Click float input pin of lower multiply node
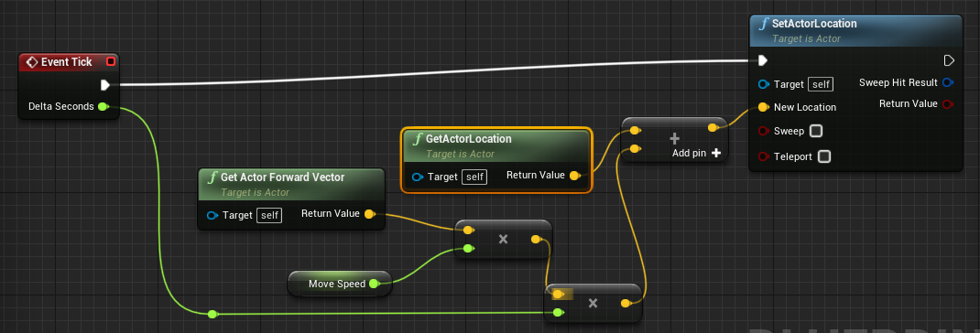980x333 pixels. 558,312
